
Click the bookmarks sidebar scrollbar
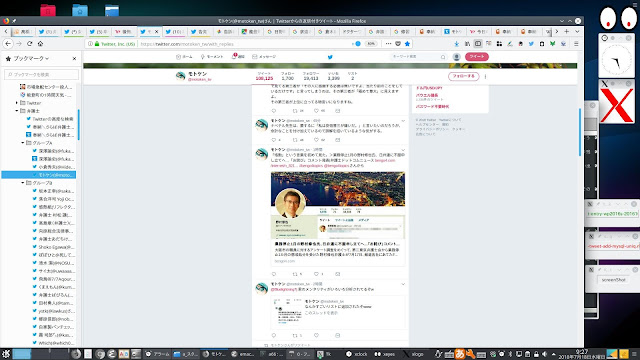click(x=78, y=124)
